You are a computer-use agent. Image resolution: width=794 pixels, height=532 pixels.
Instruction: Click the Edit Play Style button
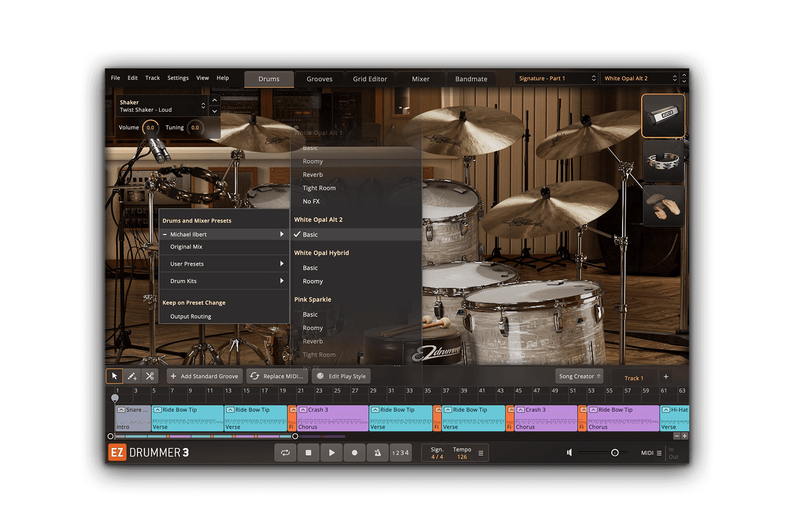click(x=341, y=376)
